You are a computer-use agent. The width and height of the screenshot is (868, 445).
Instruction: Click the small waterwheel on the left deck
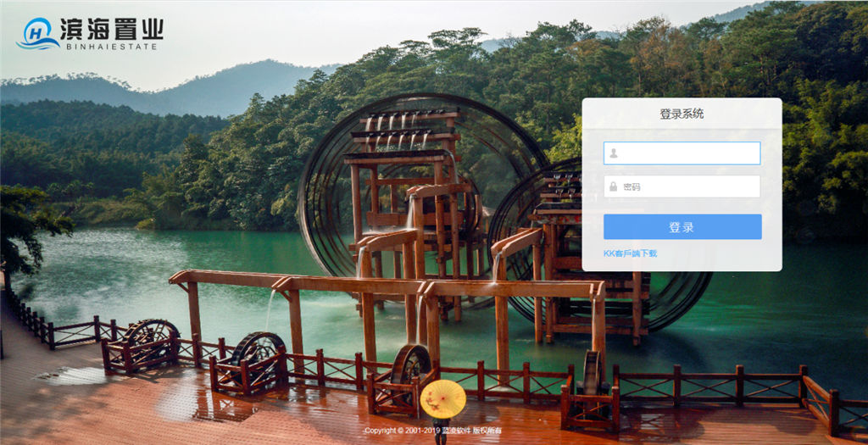pyautogui.click(x=151, y=337)
